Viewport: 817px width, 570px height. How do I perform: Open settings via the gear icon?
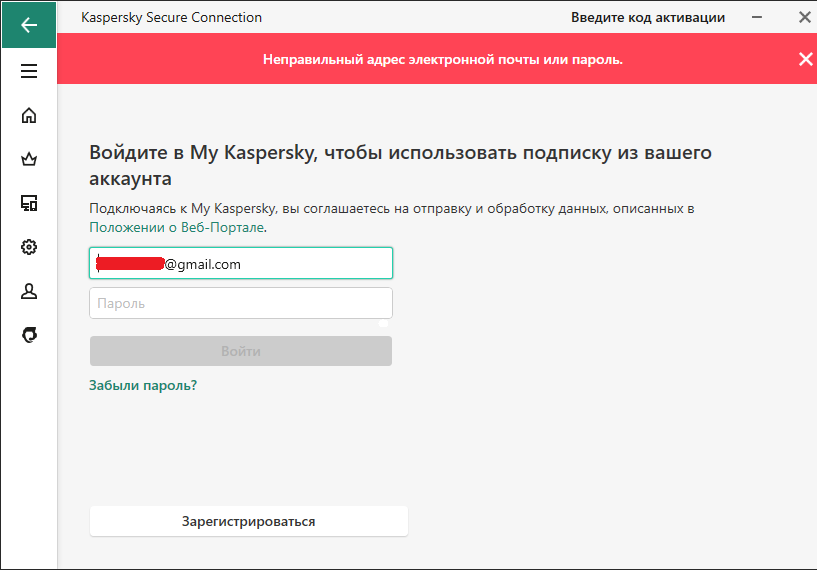point(29,247)
